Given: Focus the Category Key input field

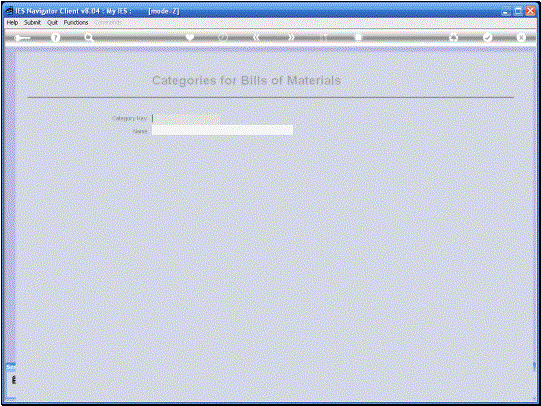Looking at the screenshot, I should (186, 119).
